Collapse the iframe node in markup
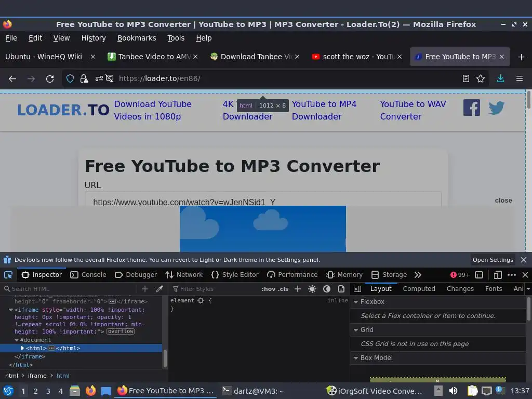Viewport: 532px width, 399px height. point(11,310)
